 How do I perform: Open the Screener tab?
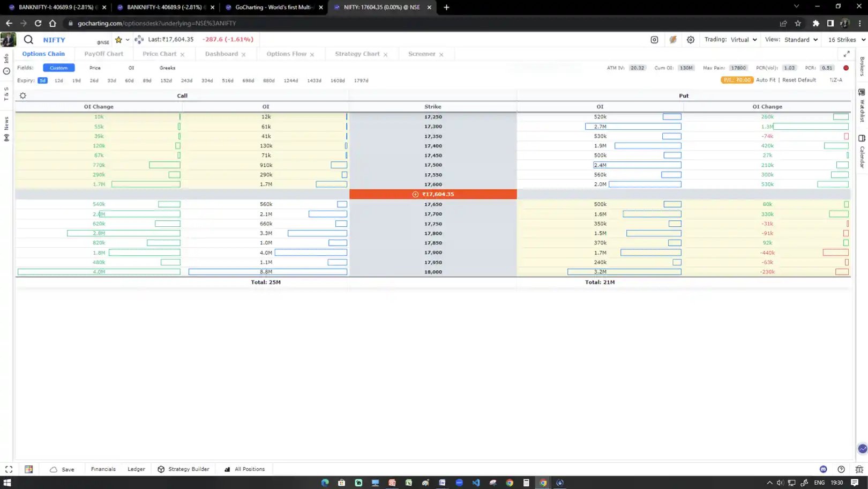(423, 54)
